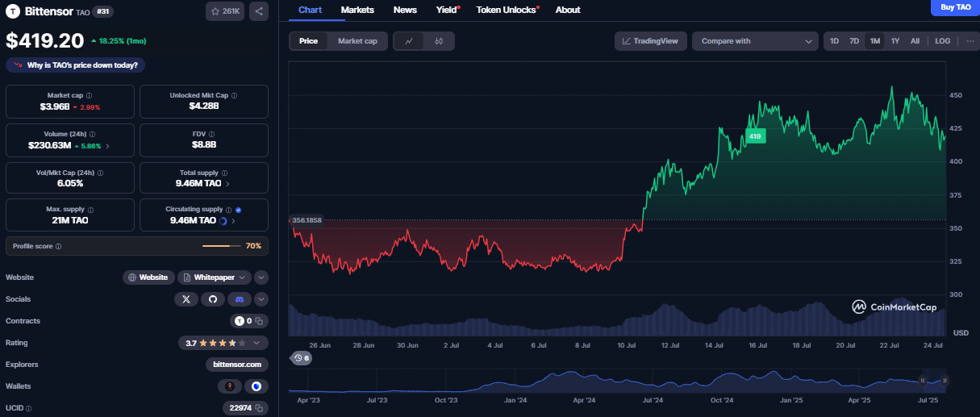The image size is (980, 417).
Task: Select the Market cap chart toggle
Action: tap(357, 41)
